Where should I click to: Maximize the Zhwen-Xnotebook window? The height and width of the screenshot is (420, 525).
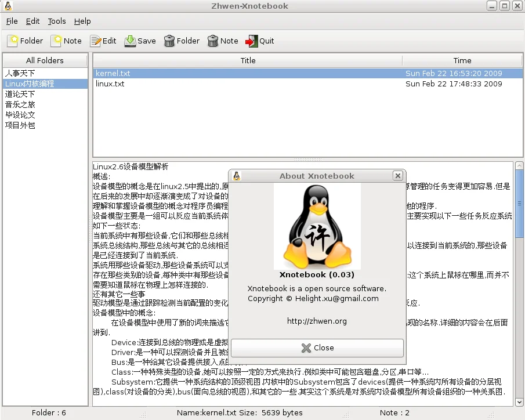tap(505, 6)
